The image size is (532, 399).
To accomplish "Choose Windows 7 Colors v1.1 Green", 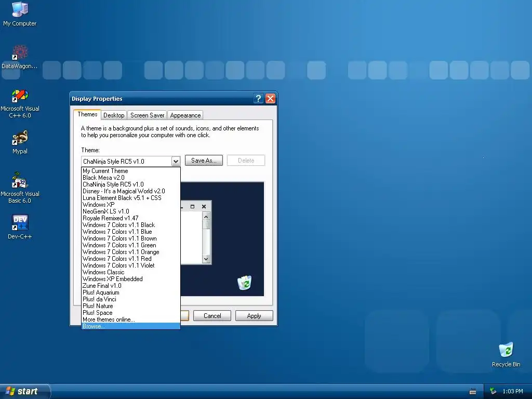I will [130, 245].
